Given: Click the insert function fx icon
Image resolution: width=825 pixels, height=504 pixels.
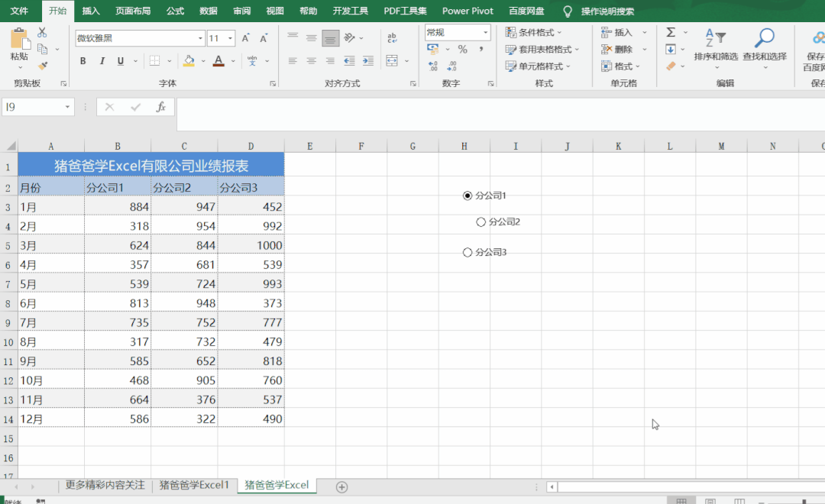Looking at the screenshot, I should click(161, 108).
